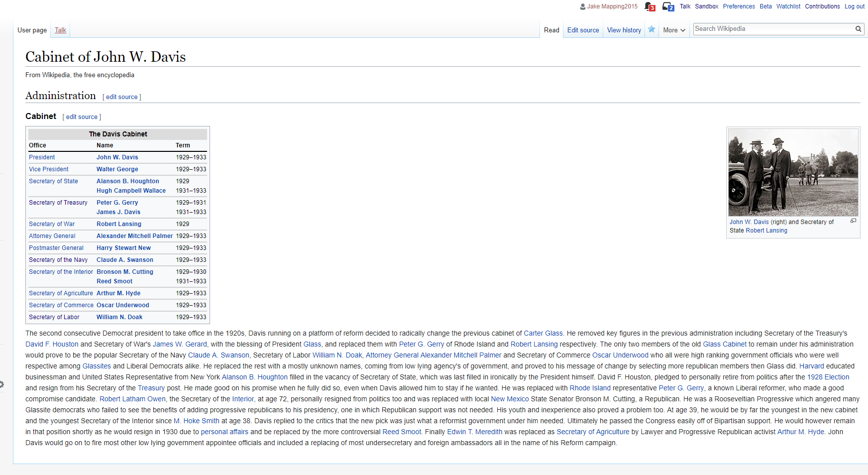The image size is (868, 475).
Task: Open Oscar Underwood table link
Action: [123, 305]
